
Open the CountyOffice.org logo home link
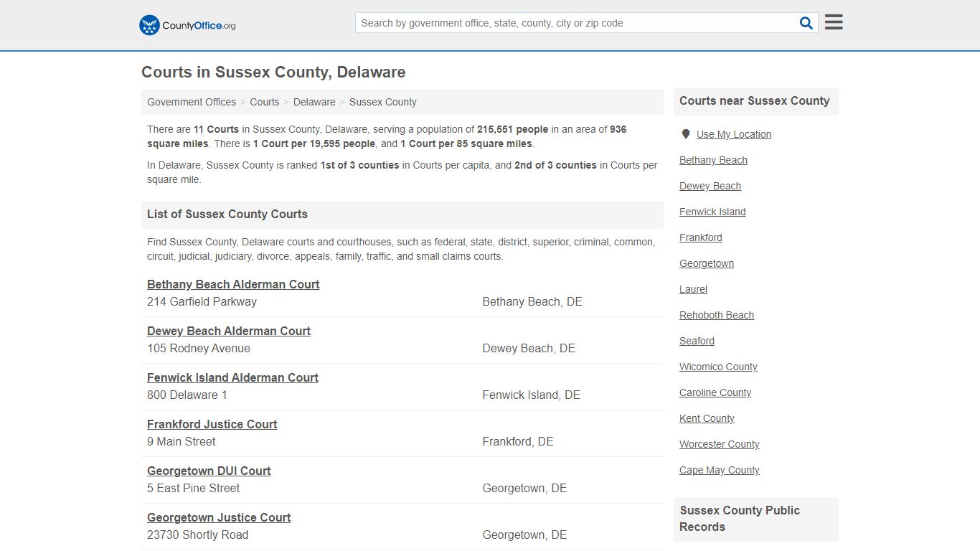187,25
